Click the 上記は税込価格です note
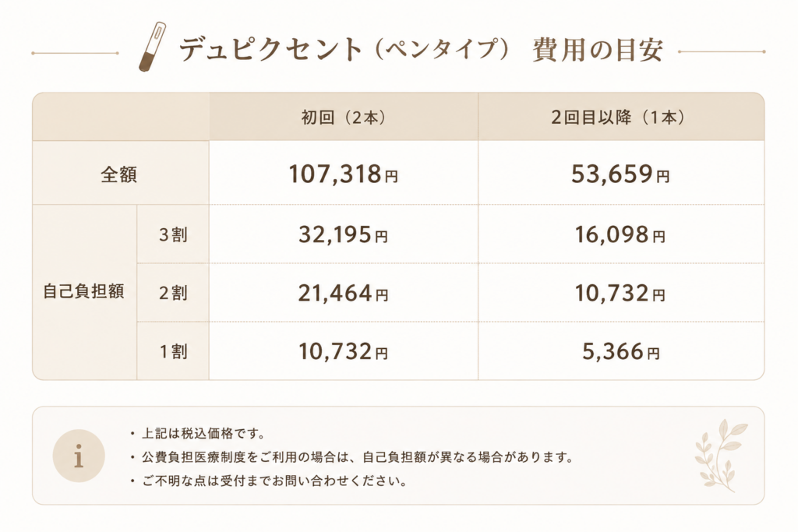The width and height of the screenshot is (798, 532). (203, 434)
